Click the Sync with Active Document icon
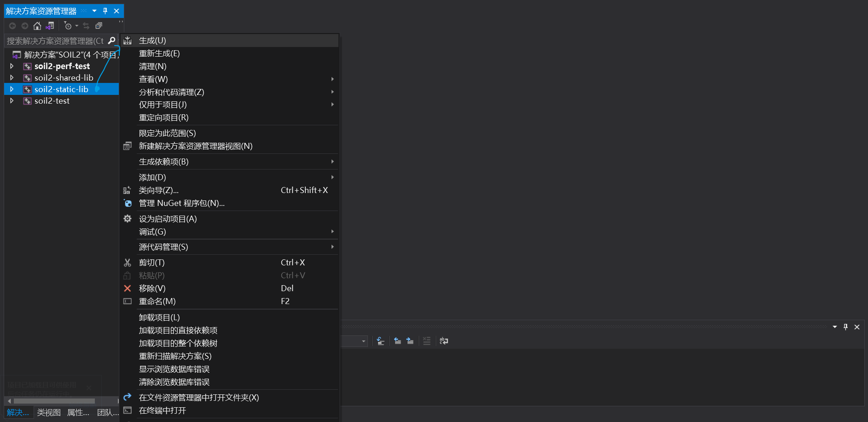The height and width of the screenshot is (422, 868). (87, 25)
